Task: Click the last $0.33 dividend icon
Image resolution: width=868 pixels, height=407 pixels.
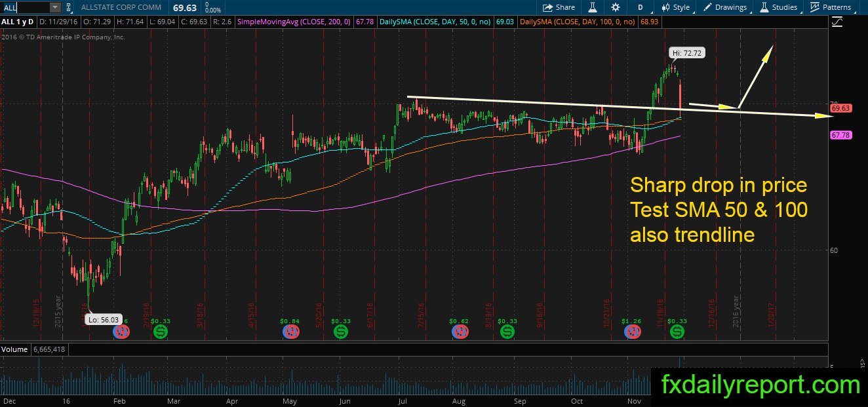Action: (x=677, y=332)
